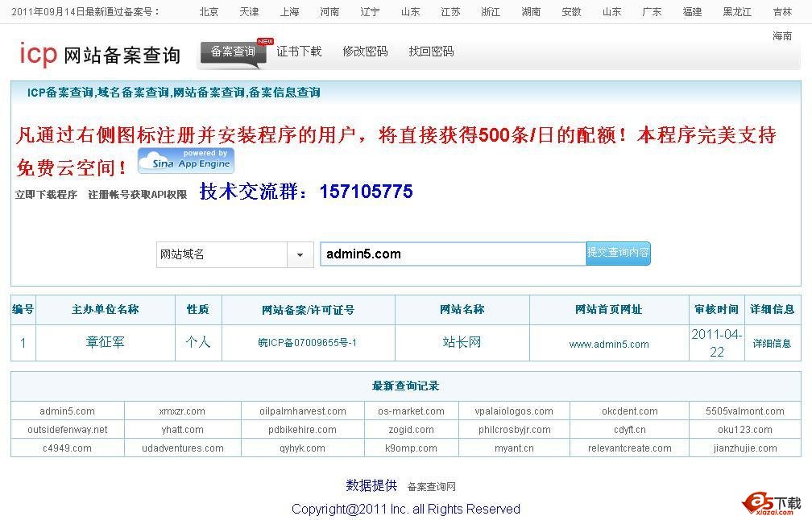The height and width of the screenshot is (520, 812).
Task: Click 站长网 site name cell
Action: click(462, 342)
